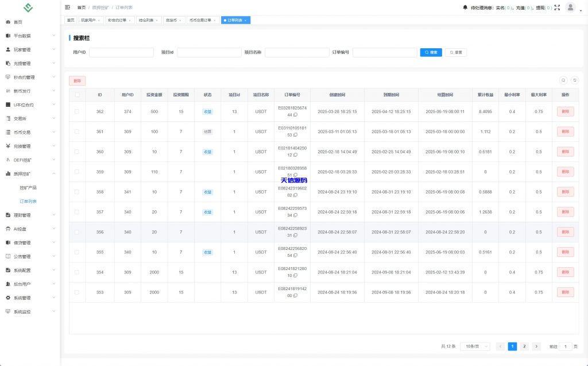Screen dimensions: 588x366
Task: Expand AI控盘 using its chevron
Action: pyautogui.click(x=53, y=229)
